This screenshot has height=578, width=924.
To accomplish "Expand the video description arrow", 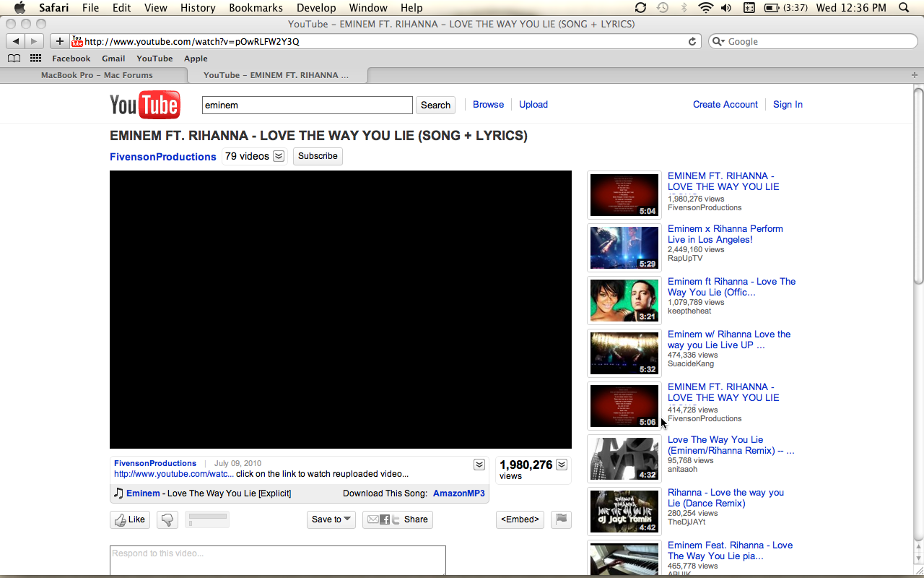I will click(x=479, y=464).
